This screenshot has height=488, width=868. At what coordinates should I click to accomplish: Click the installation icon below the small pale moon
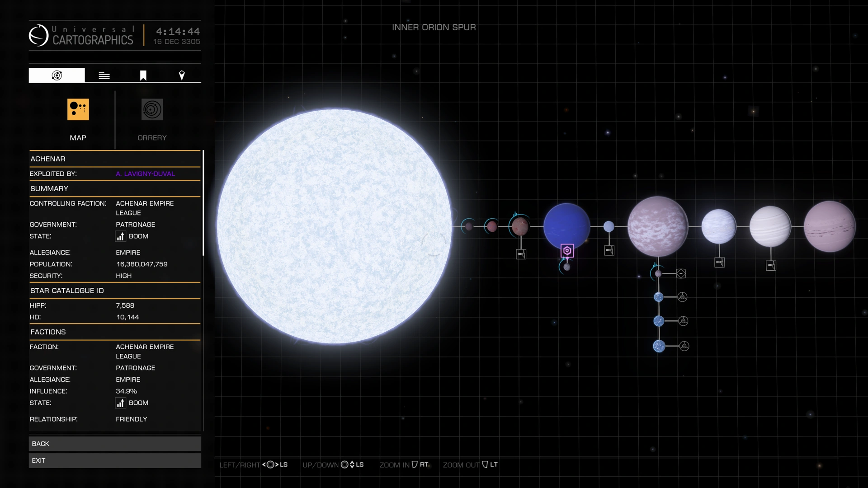point(609,250)
